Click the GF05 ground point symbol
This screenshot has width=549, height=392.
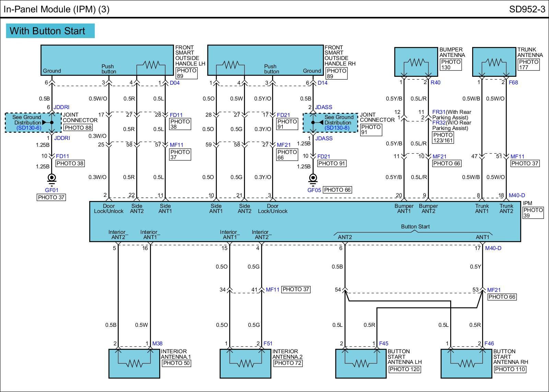coord(313,178)
